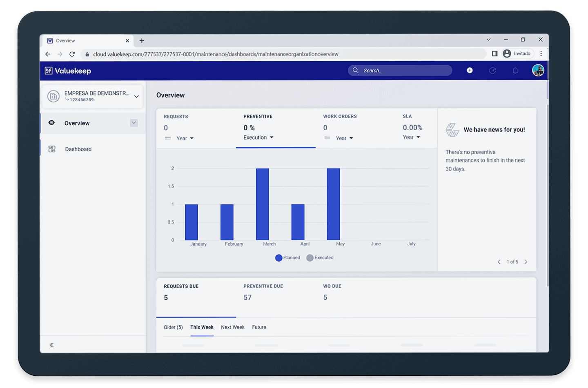The width and height of the screenshot is (588, 388).
Task: Open the user profile avatar
Action: point(538,70)
